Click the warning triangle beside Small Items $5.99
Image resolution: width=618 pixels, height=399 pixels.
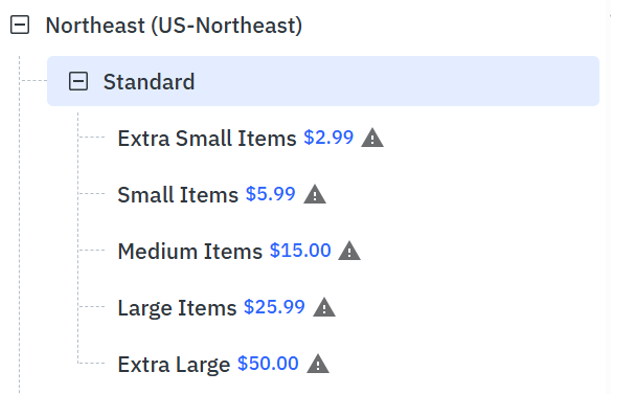[x=315, y=194]
